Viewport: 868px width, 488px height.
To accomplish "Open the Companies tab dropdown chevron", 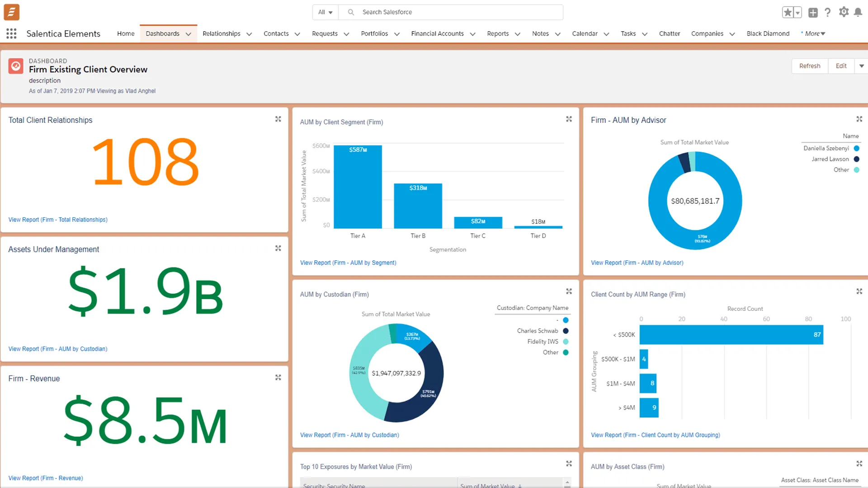I will pos(732,34).
